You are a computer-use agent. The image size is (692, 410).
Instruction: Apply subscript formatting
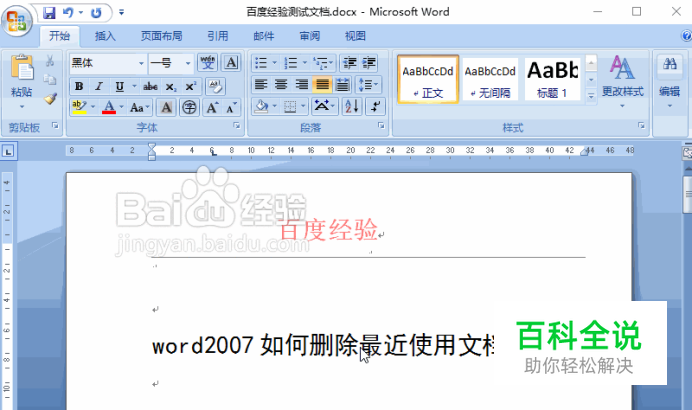coord(170,87)
